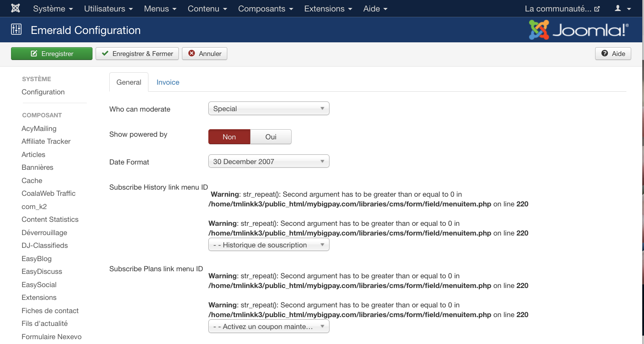Open Fils d'actualité in sidebar

point(44,323)
